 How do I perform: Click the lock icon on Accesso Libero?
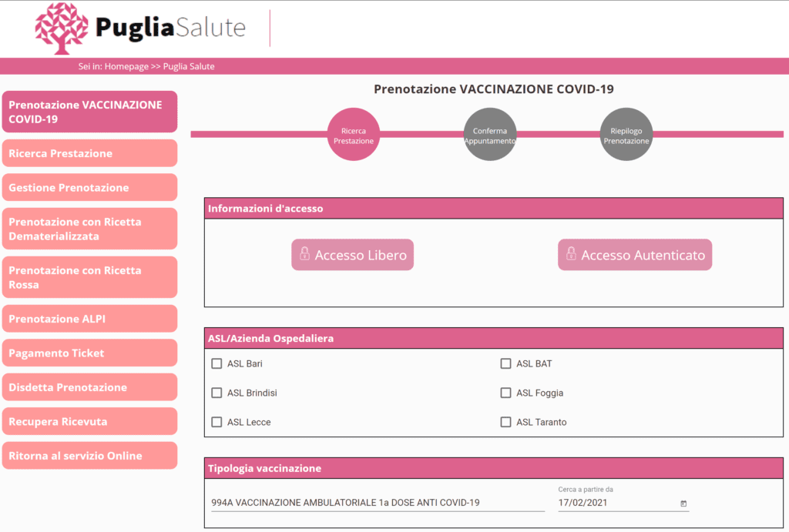304,253
